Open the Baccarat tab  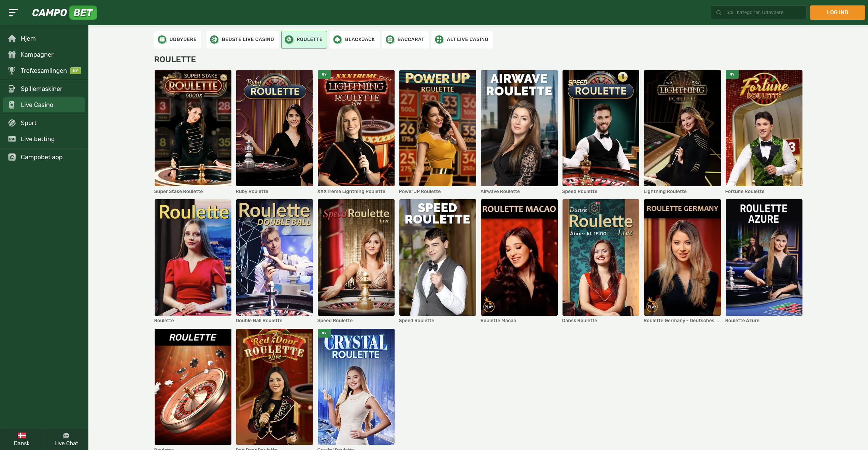pos(405,40)
